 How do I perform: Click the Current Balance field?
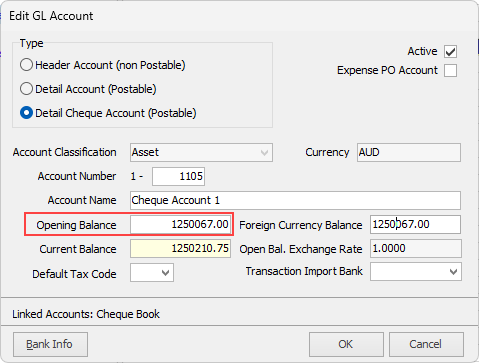tap(180, 249)
